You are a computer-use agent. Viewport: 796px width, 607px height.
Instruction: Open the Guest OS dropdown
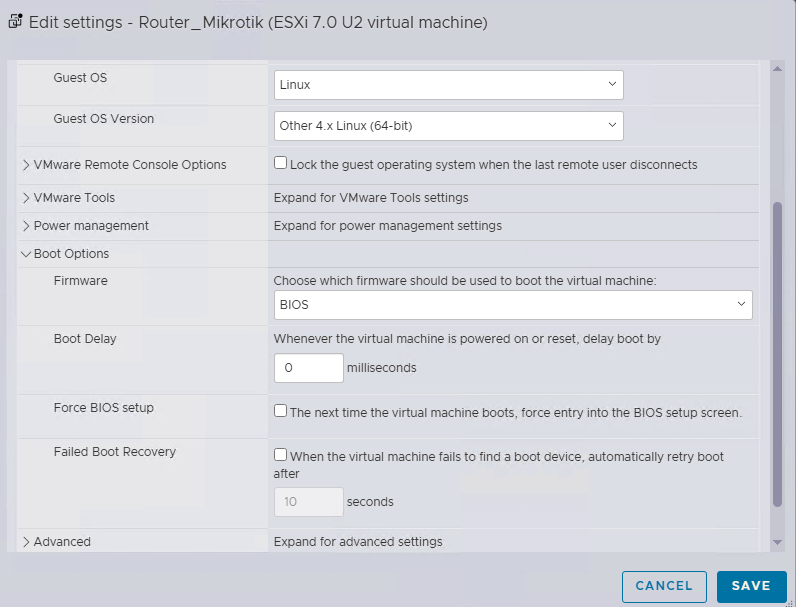448,85
